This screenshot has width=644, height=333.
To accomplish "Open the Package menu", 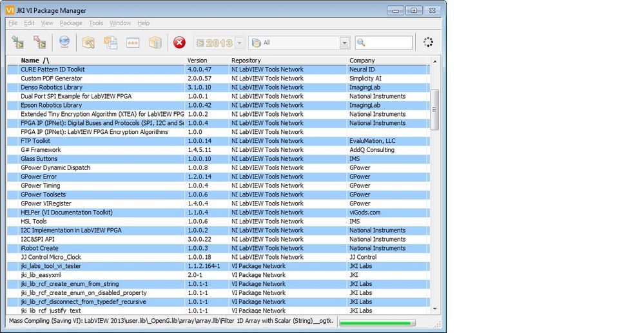I will click(71, 23).
